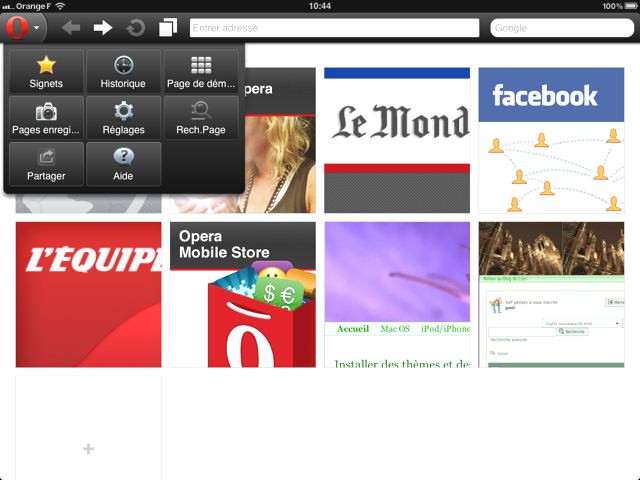This screenshot has height=480, width=640.
Task: Tap the Partager share button
Action: 46,164
